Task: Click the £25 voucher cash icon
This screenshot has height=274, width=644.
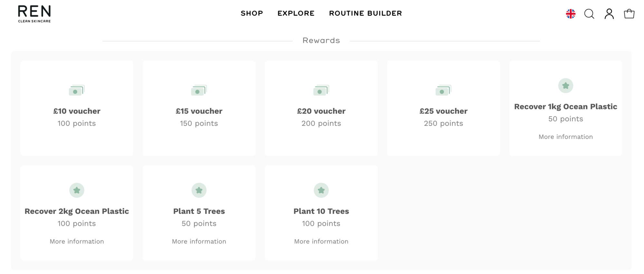Action: [443, 90]
